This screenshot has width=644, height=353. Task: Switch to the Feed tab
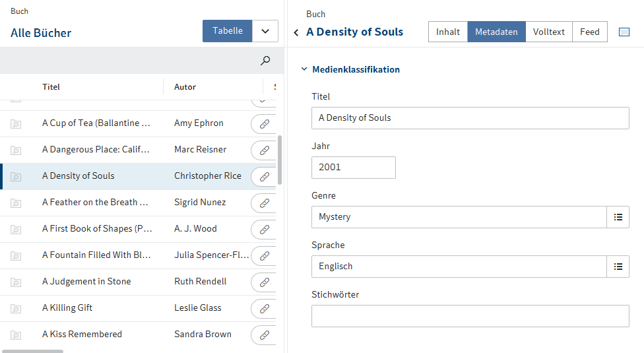[589, 32]
